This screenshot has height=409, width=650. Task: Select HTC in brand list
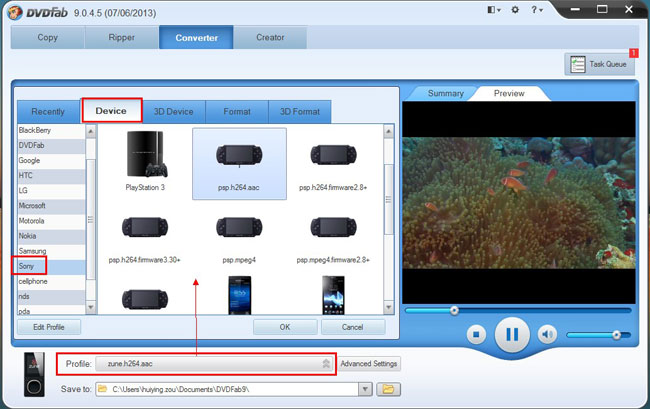pos(51,175)
